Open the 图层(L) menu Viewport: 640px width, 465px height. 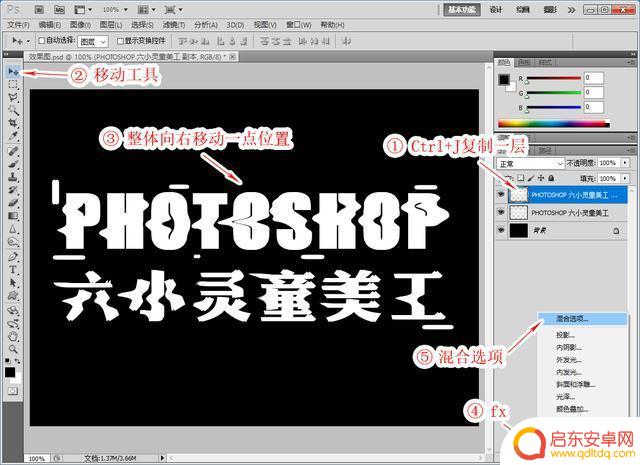[x=111, y=25]
